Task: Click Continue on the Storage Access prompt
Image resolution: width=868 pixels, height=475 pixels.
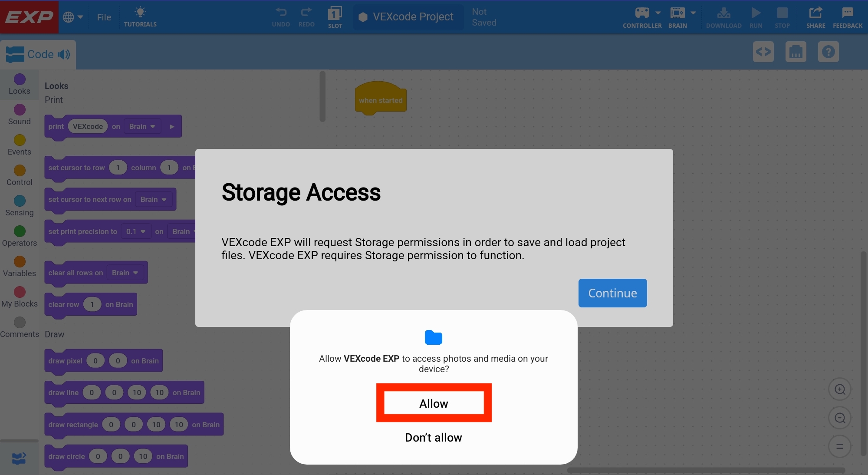Action: [612, 293]
